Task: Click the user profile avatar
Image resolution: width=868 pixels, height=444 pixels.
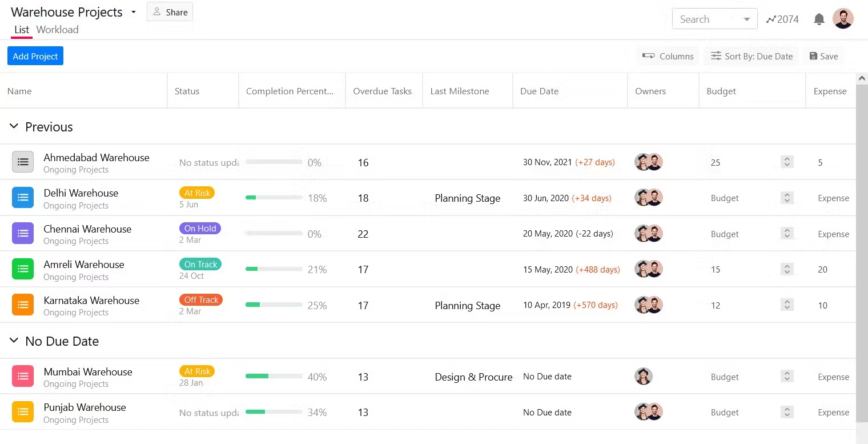Action: 843,19
